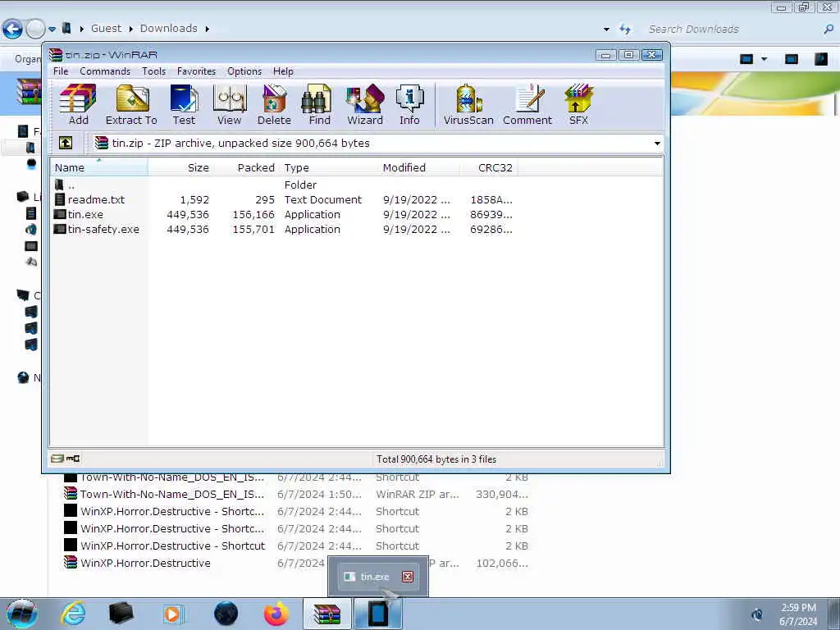This screenshot has height=630, width=840.
Task: Launch Firefox from the taskbar
Action: (276, 614)
